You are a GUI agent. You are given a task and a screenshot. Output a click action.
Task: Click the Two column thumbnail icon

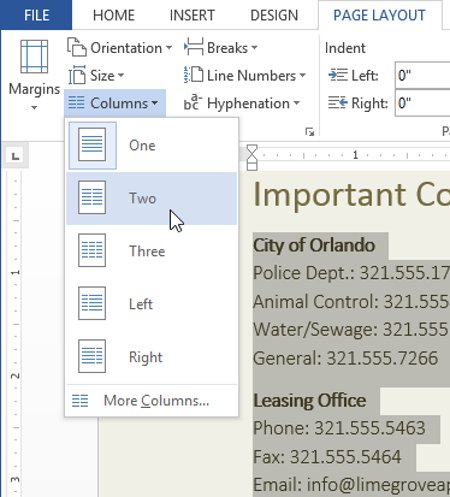coord(92,198)
